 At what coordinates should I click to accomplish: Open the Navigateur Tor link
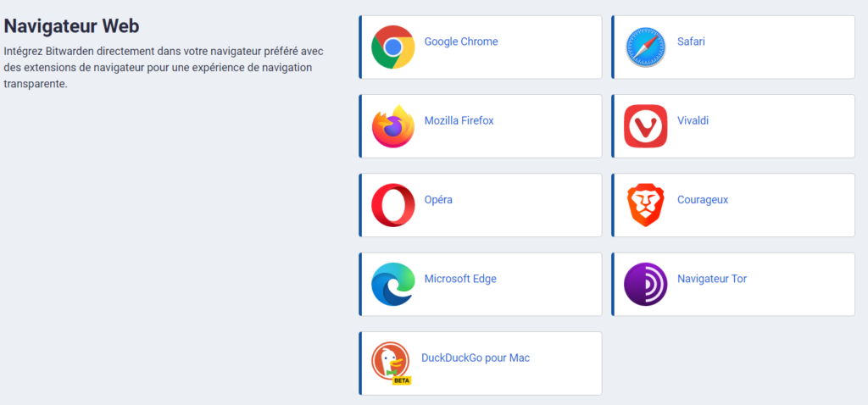(712, 279)
